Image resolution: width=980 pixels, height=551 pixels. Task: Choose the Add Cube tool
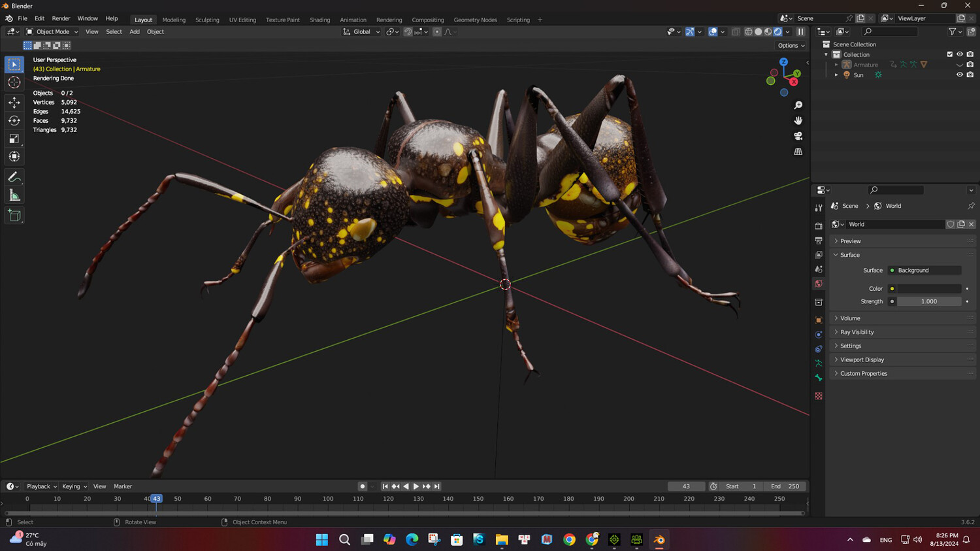tap(14, 216)
